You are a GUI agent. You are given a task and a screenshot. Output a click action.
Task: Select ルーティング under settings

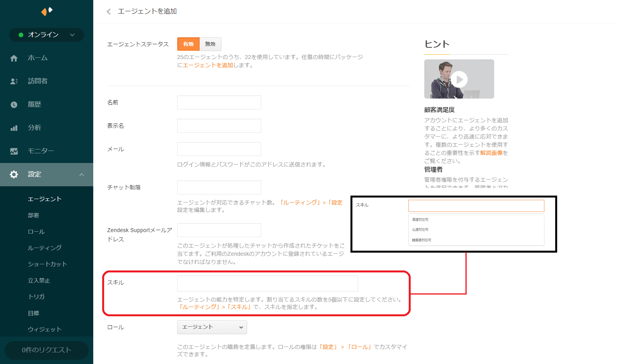point(45,248)
